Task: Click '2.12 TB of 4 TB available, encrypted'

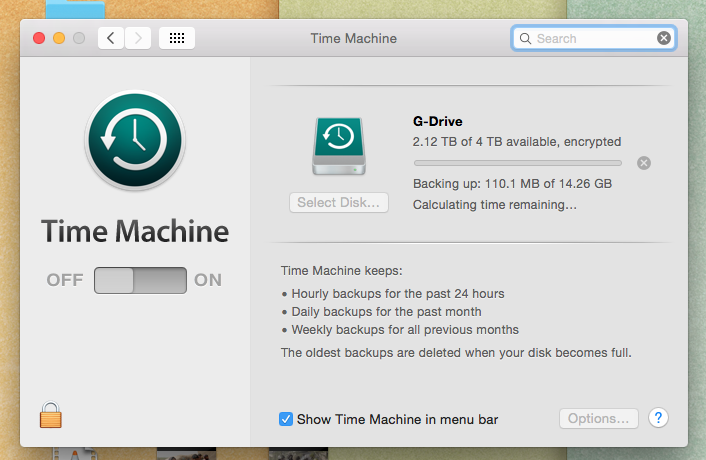Action: [517, 142]
